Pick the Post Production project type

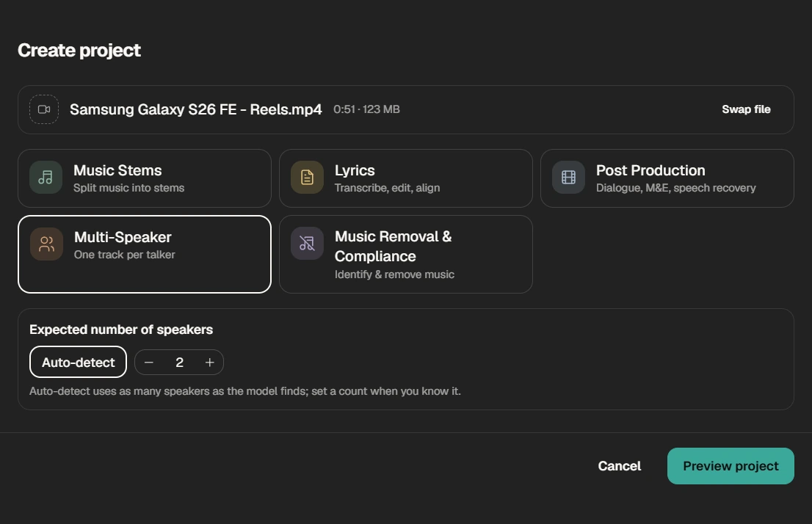coord(667,178)
